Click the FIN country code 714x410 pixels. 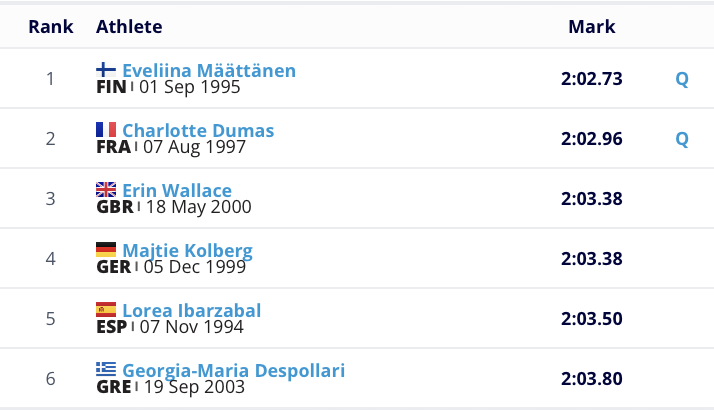(111, 87)
